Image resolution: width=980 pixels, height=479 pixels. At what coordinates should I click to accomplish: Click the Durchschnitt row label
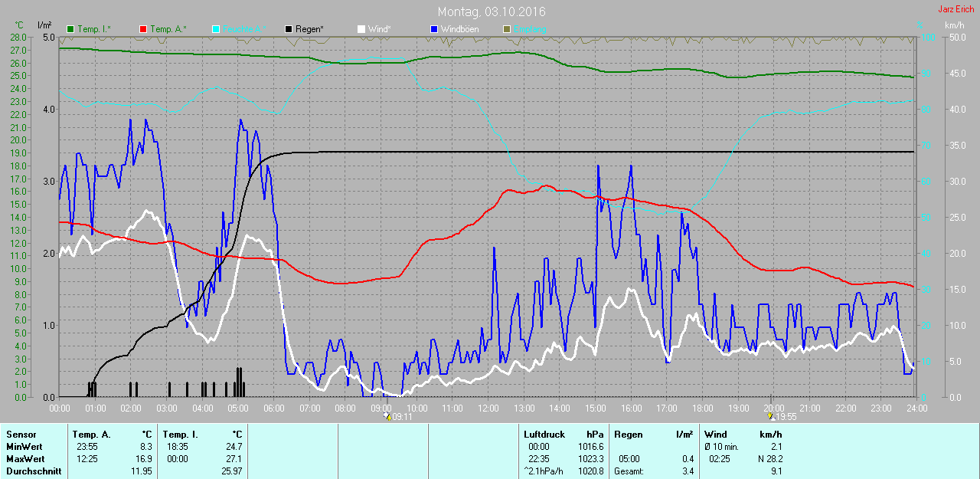click(x=33, y=471)
